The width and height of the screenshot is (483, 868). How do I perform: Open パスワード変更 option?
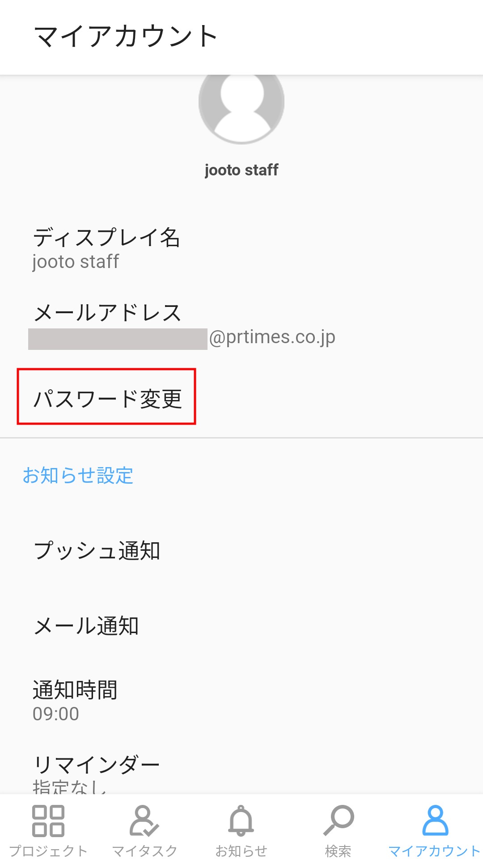click(x=106, y=398)
